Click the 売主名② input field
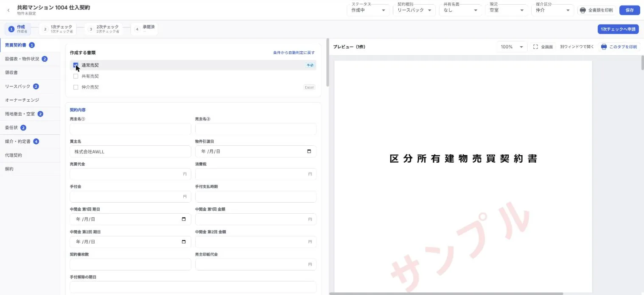Screen dimensions: 644x295 [256, 129]
